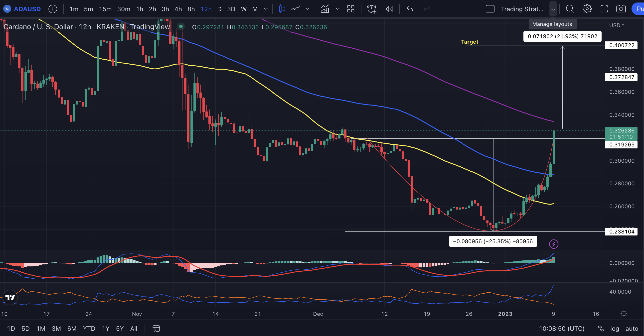This screenshot has height=336, width=644.
Task: Set range to 3M
Action: click(x=56, y=329)
